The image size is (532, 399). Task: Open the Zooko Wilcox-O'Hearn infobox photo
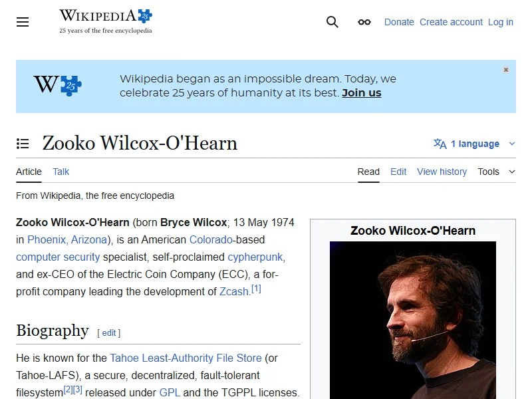412,320
